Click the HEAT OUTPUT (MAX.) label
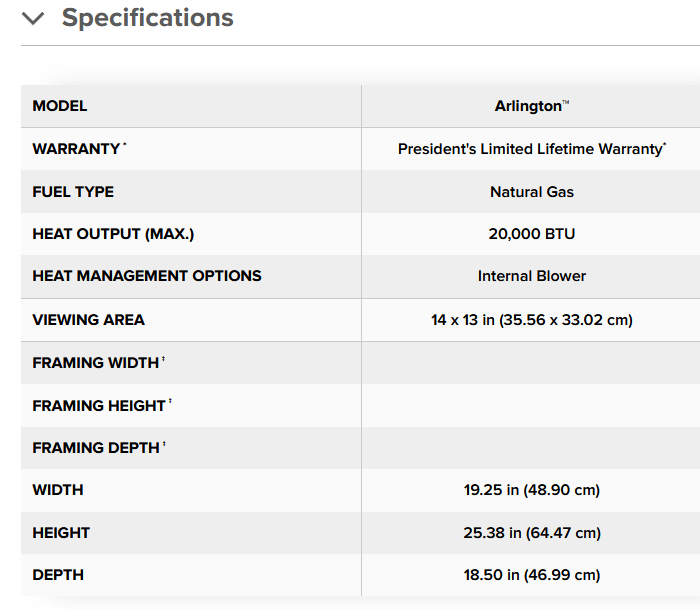Image resolution: width=700 pixels, height=609 pixels. pos(113,234)
